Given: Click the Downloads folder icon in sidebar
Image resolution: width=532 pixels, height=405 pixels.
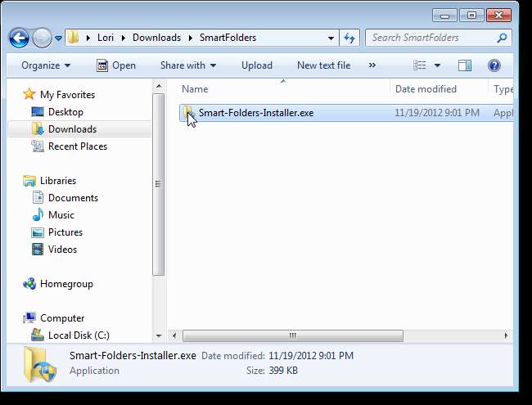Looking at the screenshot, I should (x=38, y=129).
